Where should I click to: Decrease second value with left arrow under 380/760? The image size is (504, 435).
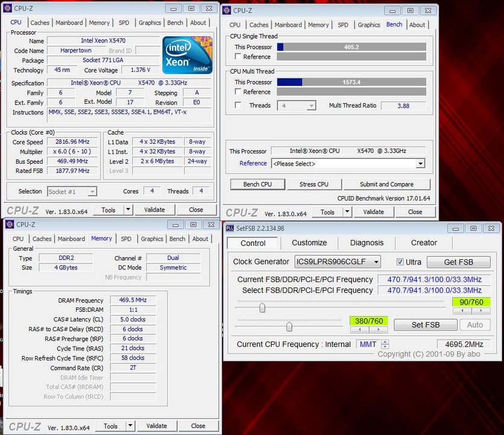[360, 329]
